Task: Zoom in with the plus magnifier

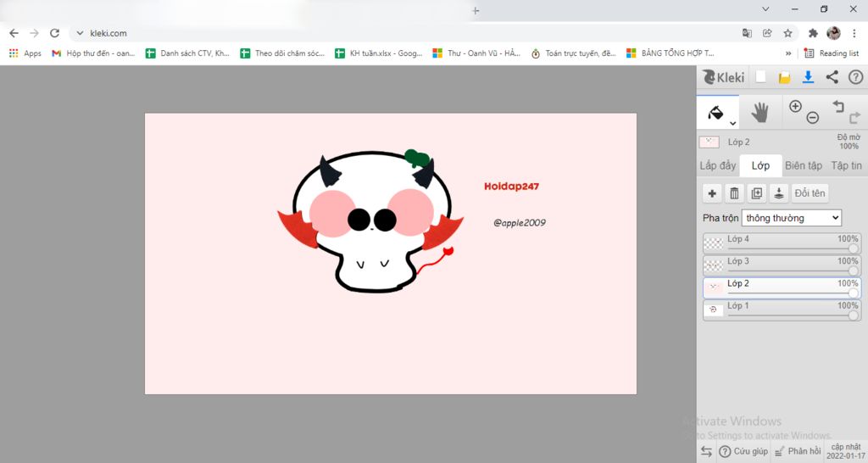Action: [795, 106]
